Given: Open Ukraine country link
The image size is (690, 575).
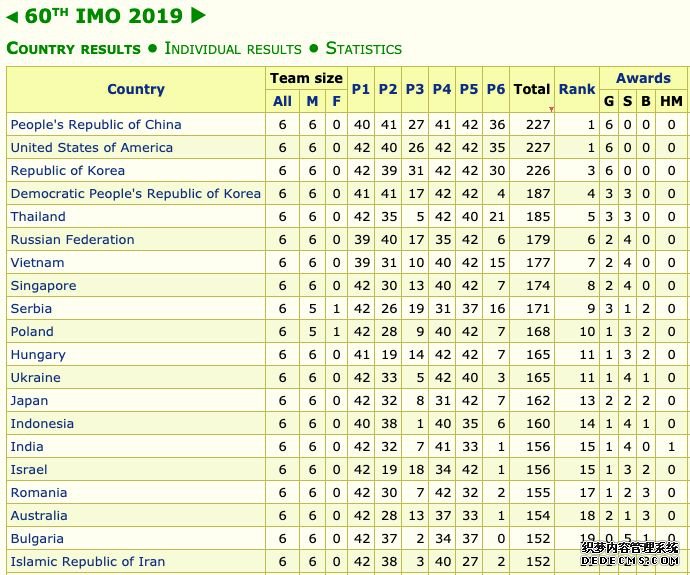Looking at the screenshot, I should (36, 378).
